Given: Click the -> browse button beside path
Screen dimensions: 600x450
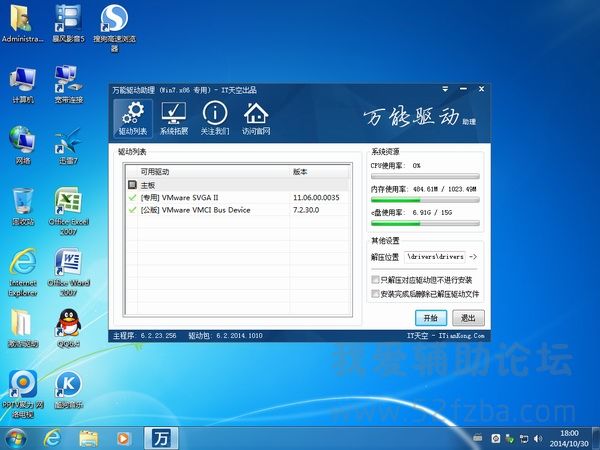Looking at the screenshot, I should click(x=473, y=257).
